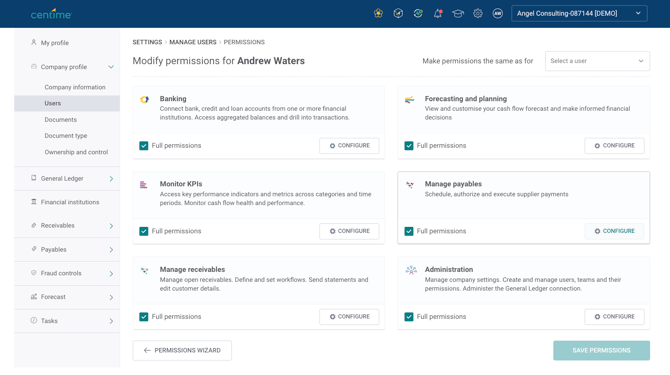Click SETTINGS breadcrumb link
Image resolution: width=670 pixels, height=375 pixels.
(x=147, y=42)
